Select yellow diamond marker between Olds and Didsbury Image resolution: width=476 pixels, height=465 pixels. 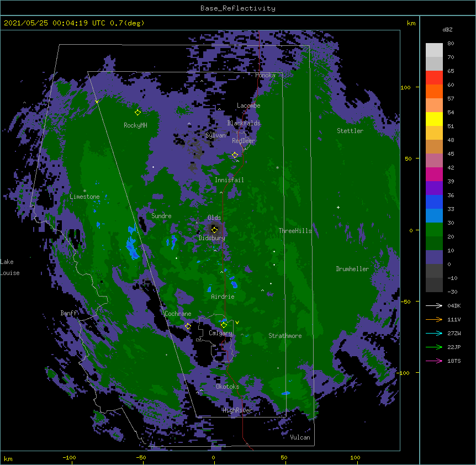click(x=214, y=230)
